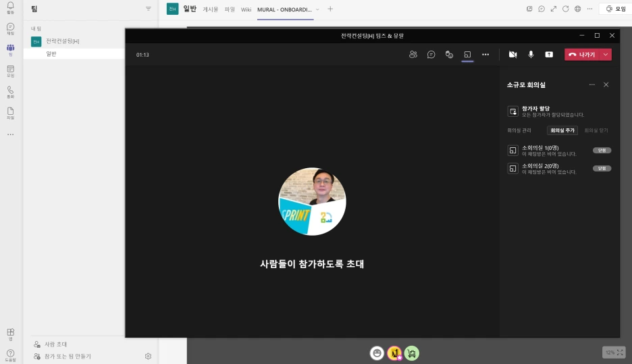Click the yellow M avatar in Mural
This screenshot has width=632, height=364.
point(394,353)
